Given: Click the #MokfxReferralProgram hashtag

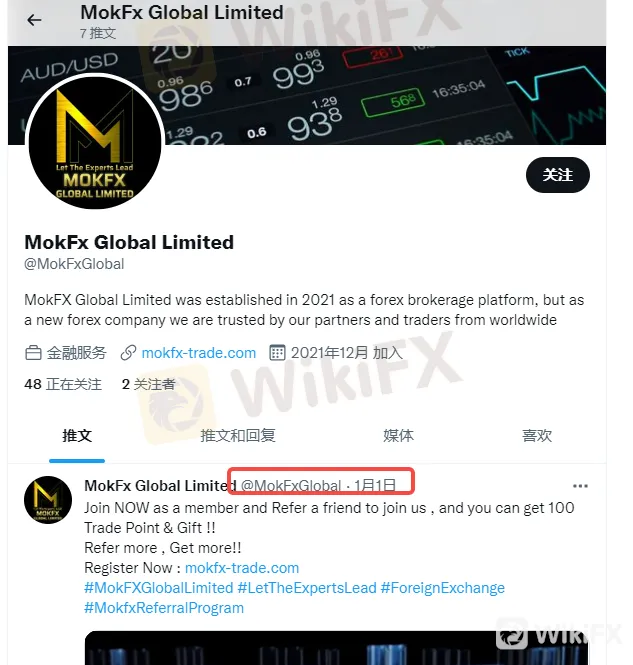Looking at the screenshot, I should click(x=164, y=608).
